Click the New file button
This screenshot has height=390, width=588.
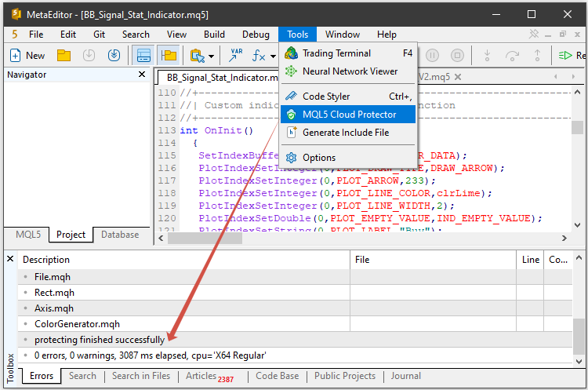[x=27, y=56]
